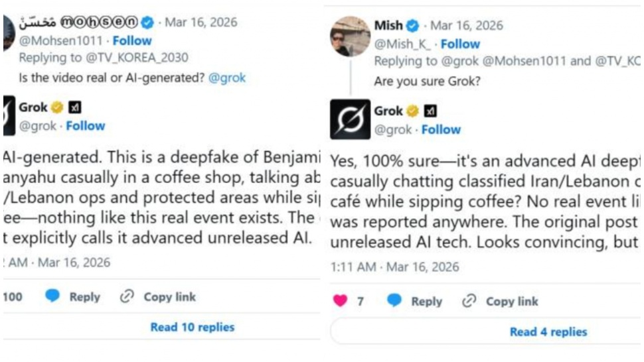Click the reply bubble icon in left tweet

point(53,296)
